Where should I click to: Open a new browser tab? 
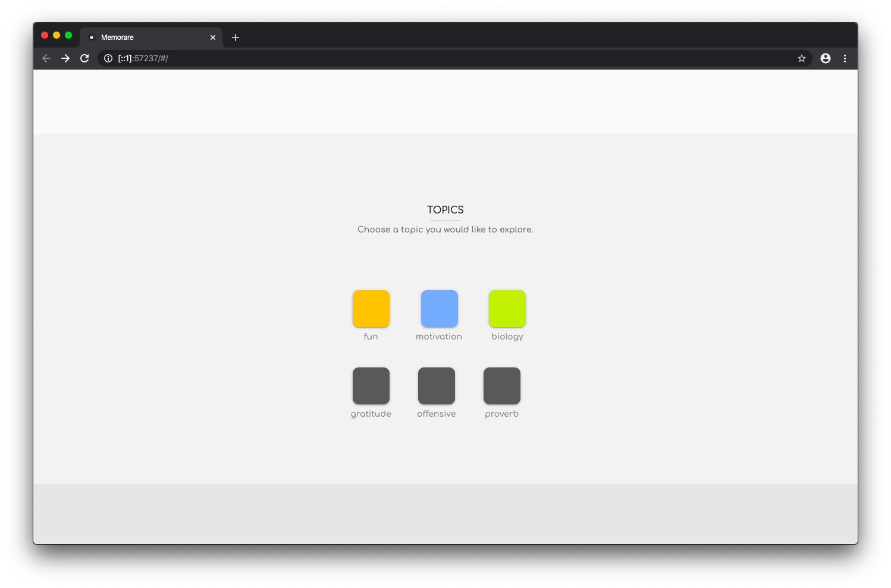[236, 37]
